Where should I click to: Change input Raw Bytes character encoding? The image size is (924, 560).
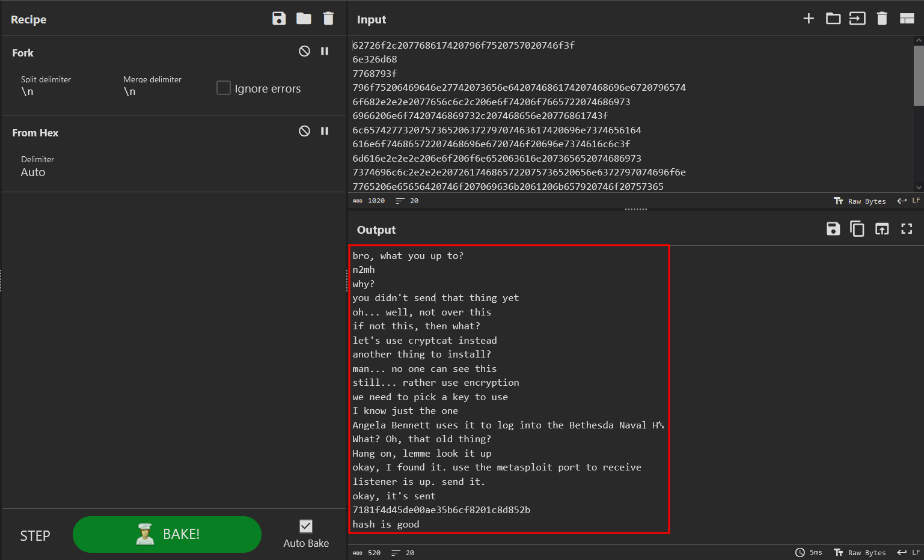[860, 201]
